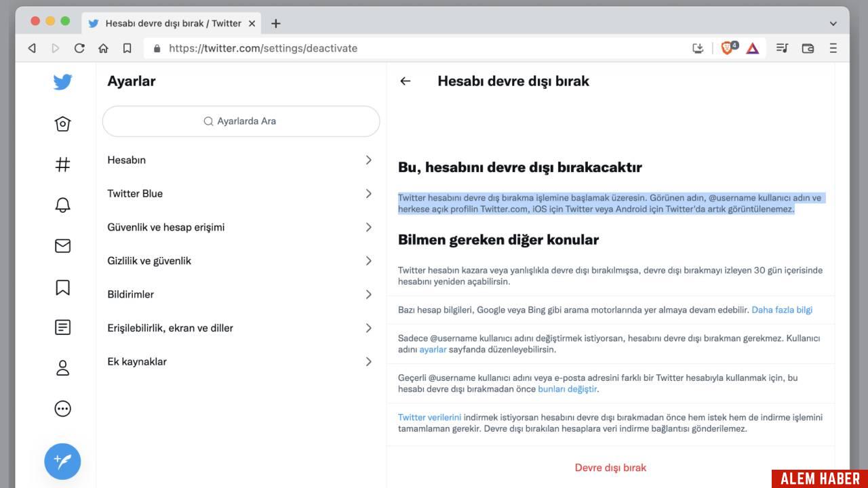Expand the Ek kaynaklar section
Image resolution: width=868 pixels, height=488 pixels.
(x=241, y=361)
